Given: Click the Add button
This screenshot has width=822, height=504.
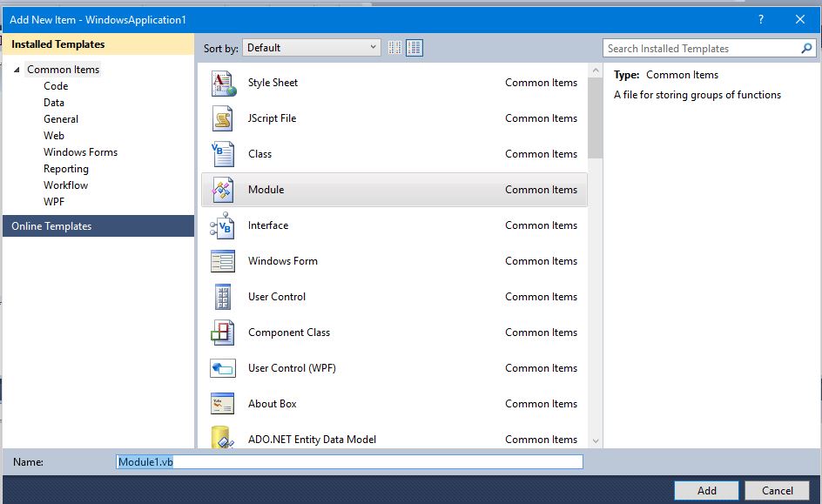Looking at the screenshot, I should click(705, 490).
